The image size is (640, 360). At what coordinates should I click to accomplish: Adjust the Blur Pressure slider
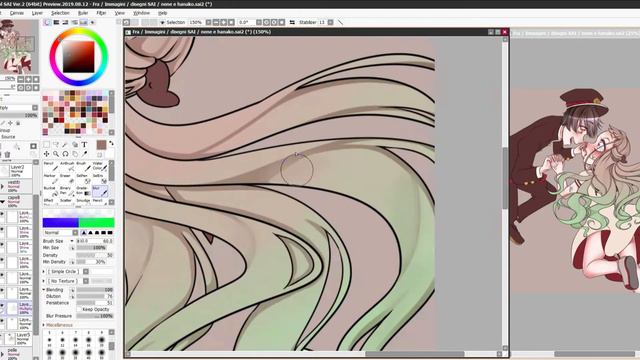(x=95, y=316)
